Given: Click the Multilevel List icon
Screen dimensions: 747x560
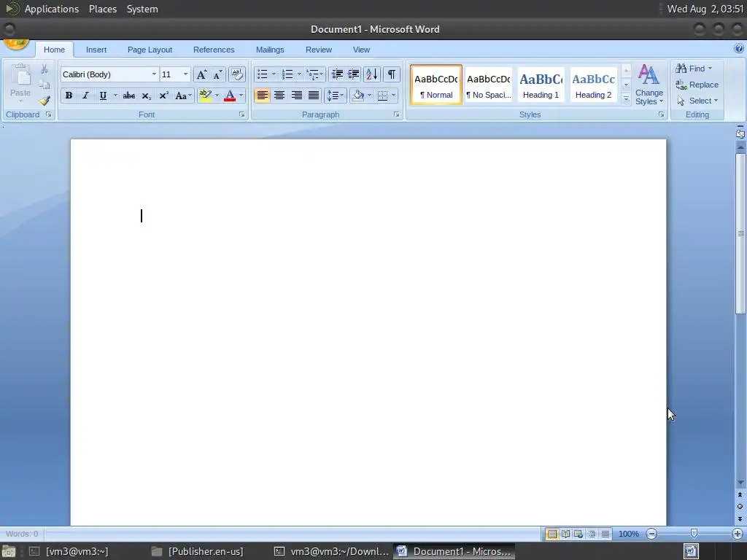Looking at the screenshot, I should 312,74.
